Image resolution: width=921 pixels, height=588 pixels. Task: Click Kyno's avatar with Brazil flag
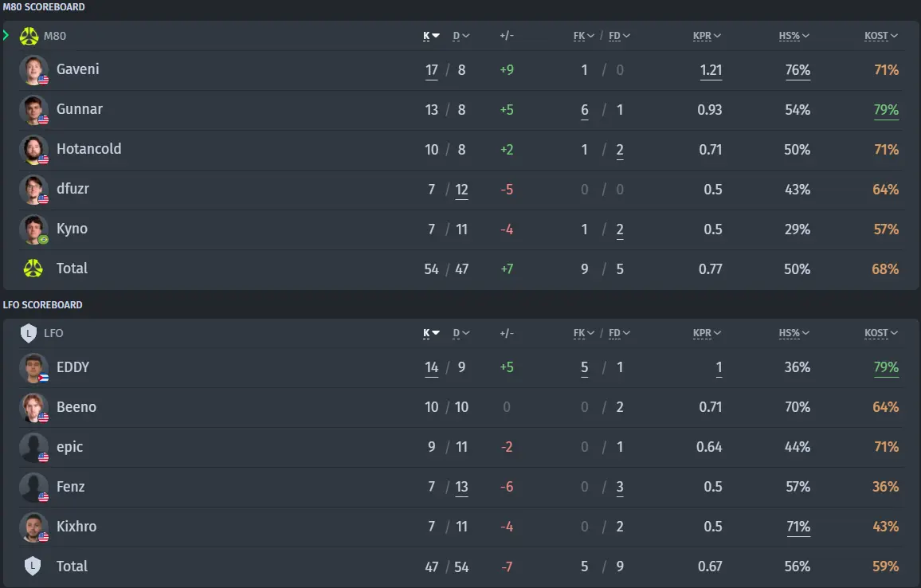[x=33, y=229]
